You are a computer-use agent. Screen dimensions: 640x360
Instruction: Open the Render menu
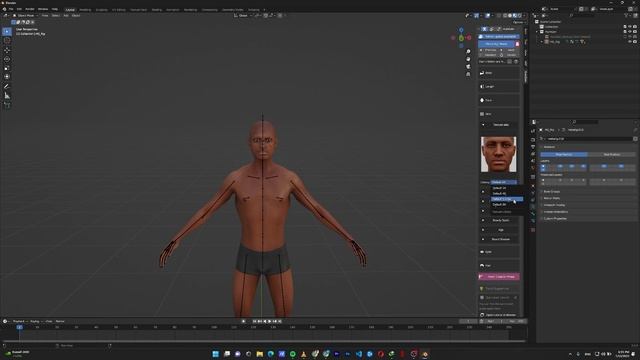point(30,9)
